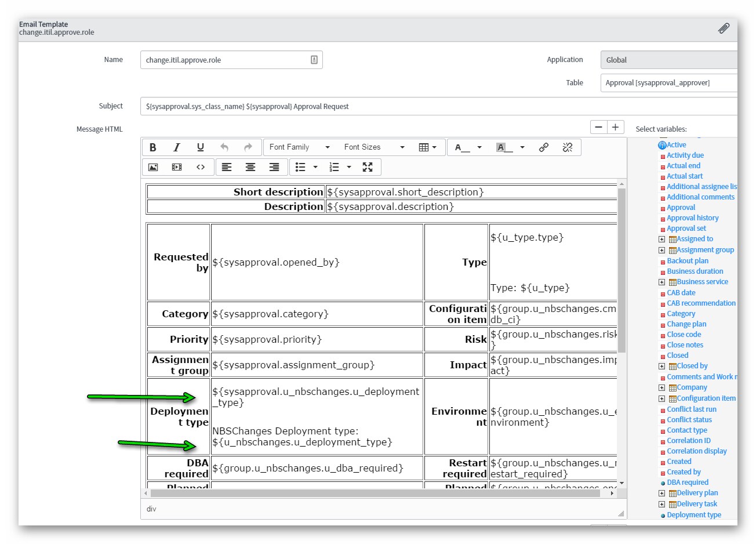The image size is (756, 544).
Task: Click icon inside the Name field
Action: coord(314,60)
